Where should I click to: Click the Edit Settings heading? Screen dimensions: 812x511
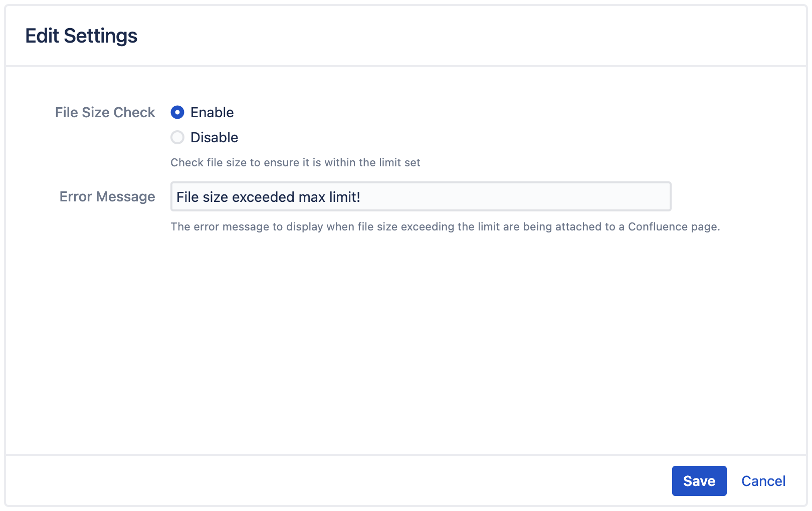(82, 35)
